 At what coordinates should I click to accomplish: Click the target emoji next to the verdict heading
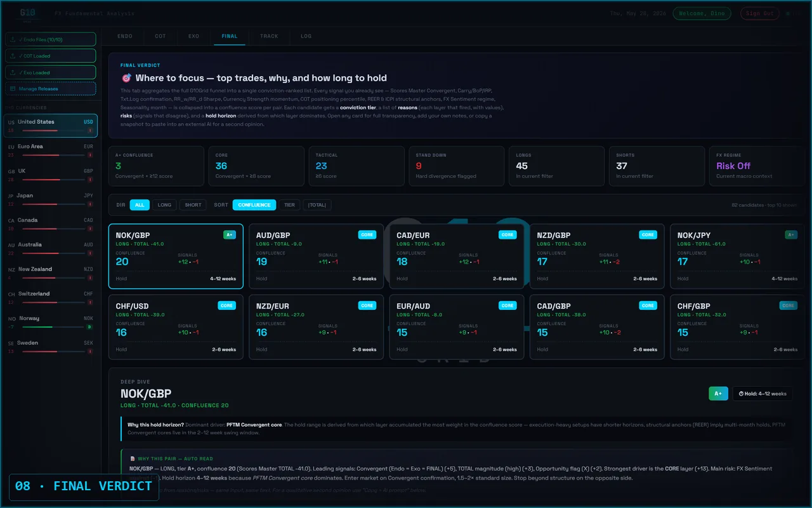126,78
